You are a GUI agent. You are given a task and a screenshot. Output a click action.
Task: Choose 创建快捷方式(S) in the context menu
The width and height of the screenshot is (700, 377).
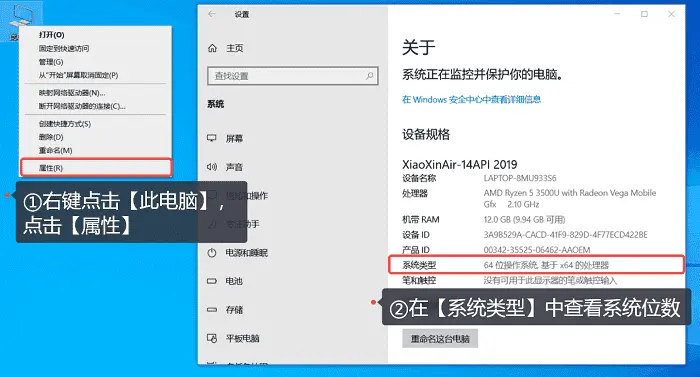point(65,124)
